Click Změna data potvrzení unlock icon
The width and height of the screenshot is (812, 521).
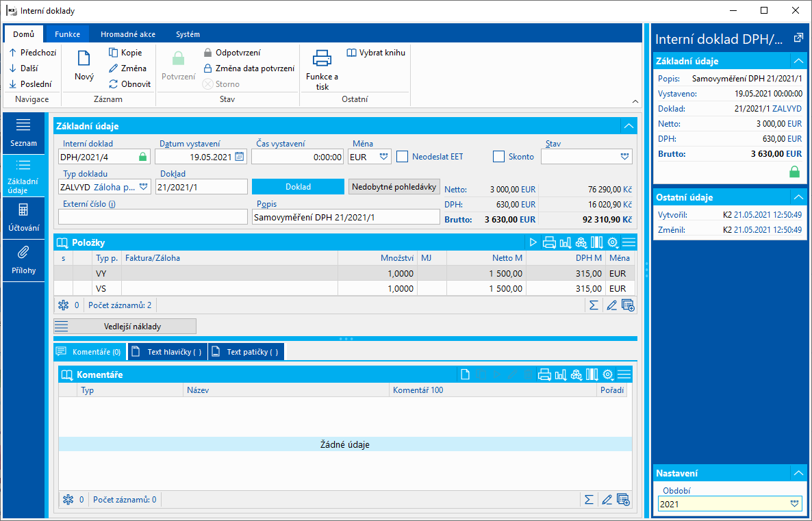coord(207,68)
